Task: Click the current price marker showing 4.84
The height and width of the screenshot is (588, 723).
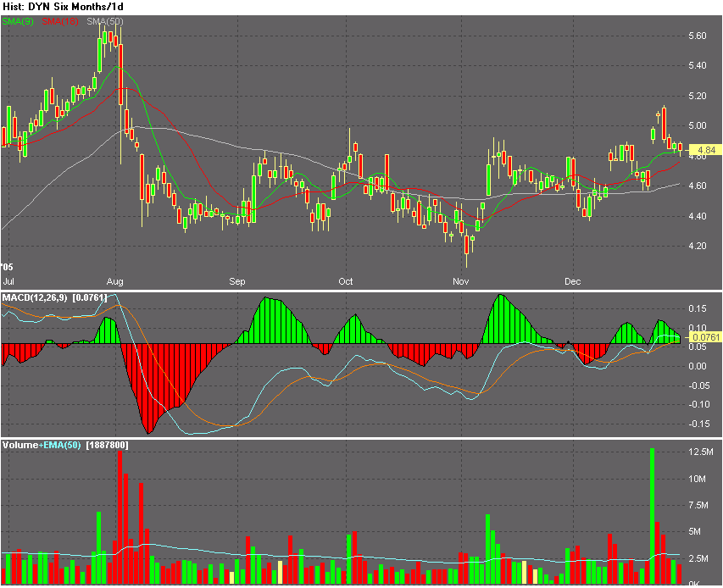Action: tap(708, 147)
